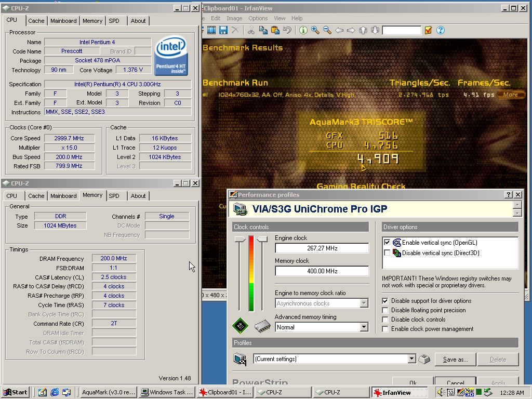Viewport: 532px width, 399px height.
Task: Click the next image right arrow icon
Action: 351,30
